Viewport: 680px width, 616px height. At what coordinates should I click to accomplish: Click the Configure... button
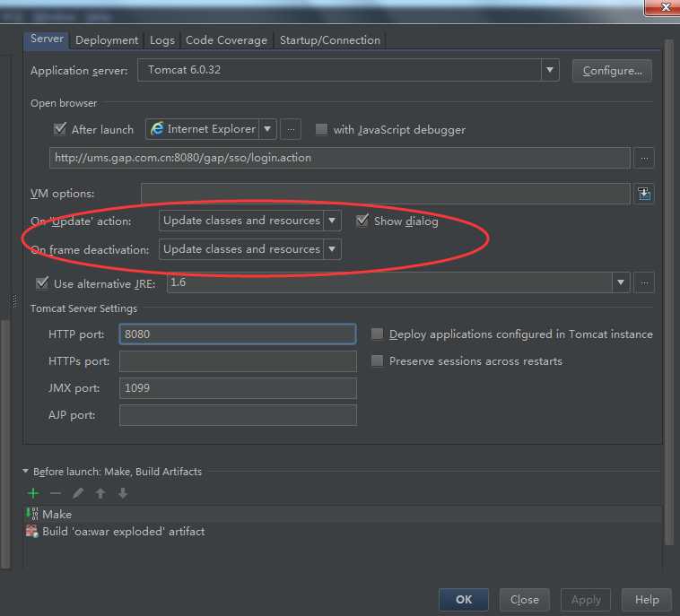(x=612, y=71)
